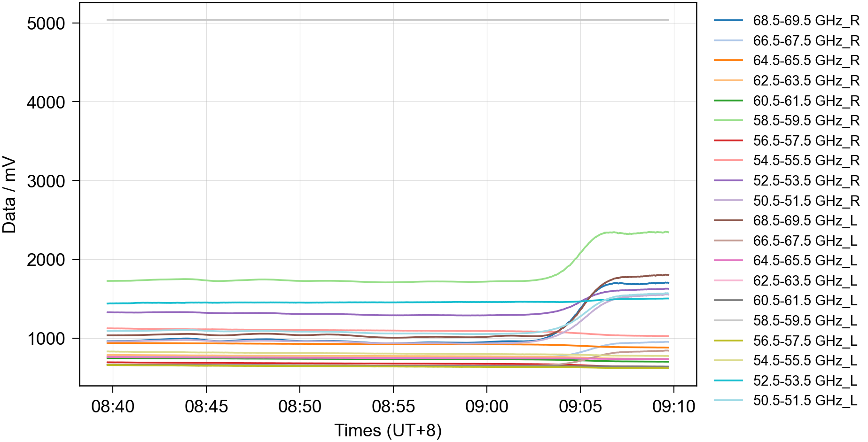This screenshot has width=868, height=442.
Task: Click purple line swatch for 52.5-53.5 GHz_R
Action: [x=728, y=180]
